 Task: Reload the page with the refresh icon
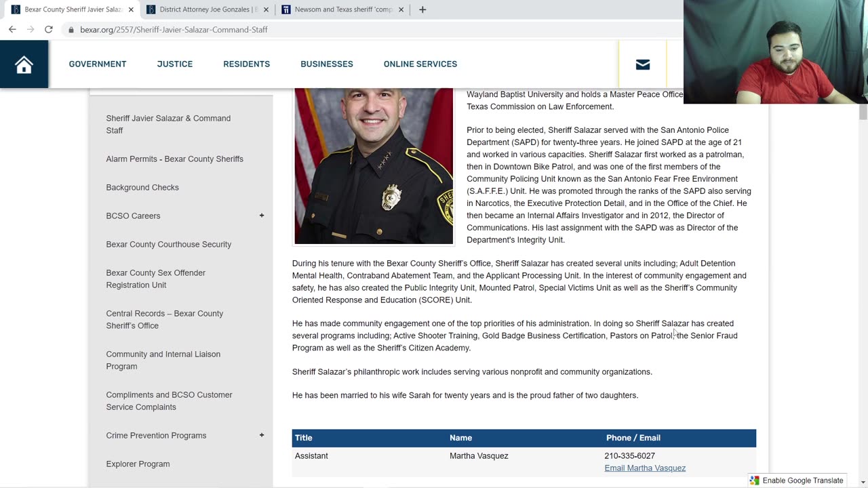click(x=49, y=29)
